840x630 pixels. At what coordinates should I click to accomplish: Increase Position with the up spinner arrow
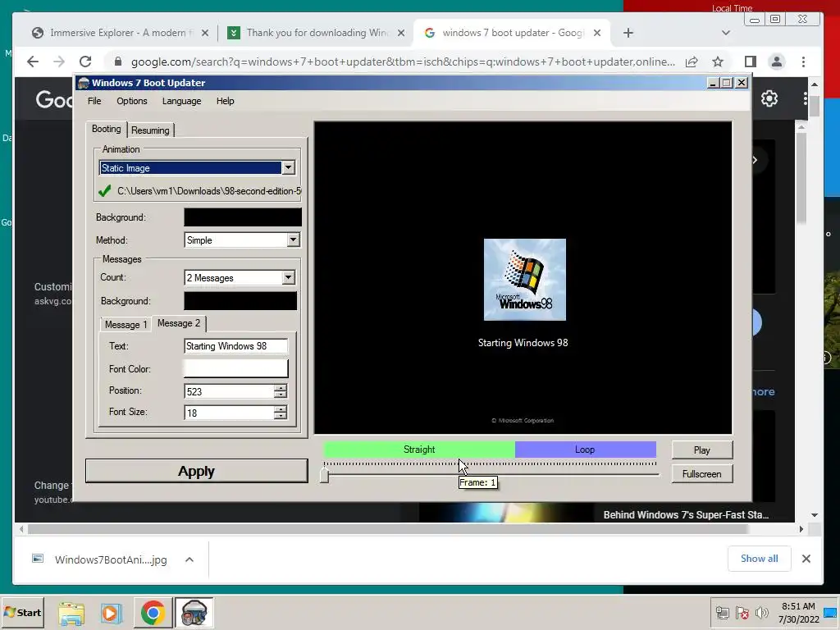tap(281, 387)
